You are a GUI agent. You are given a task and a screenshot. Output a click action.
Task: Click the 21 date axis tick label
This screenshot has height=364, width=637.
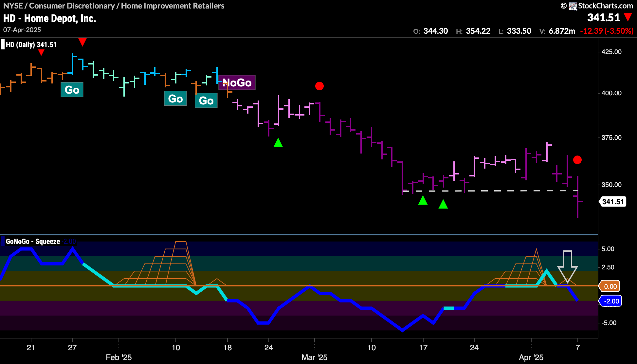[31, 348]
